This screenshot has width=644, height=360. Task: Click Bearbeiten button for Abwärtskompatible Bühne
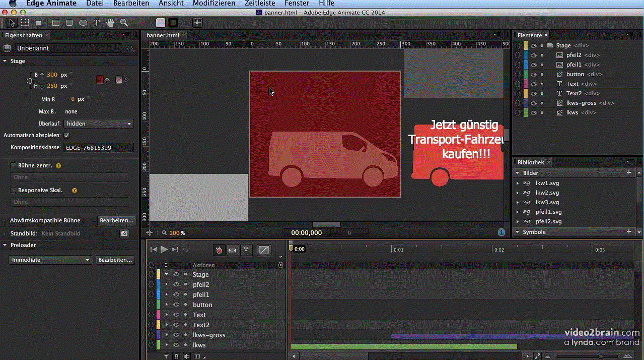tap(116, 220)
